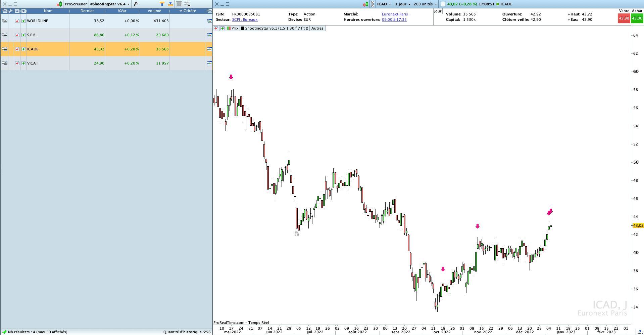Click the add-list icon in the table header
Screen dimensions: 644x335
4,11
